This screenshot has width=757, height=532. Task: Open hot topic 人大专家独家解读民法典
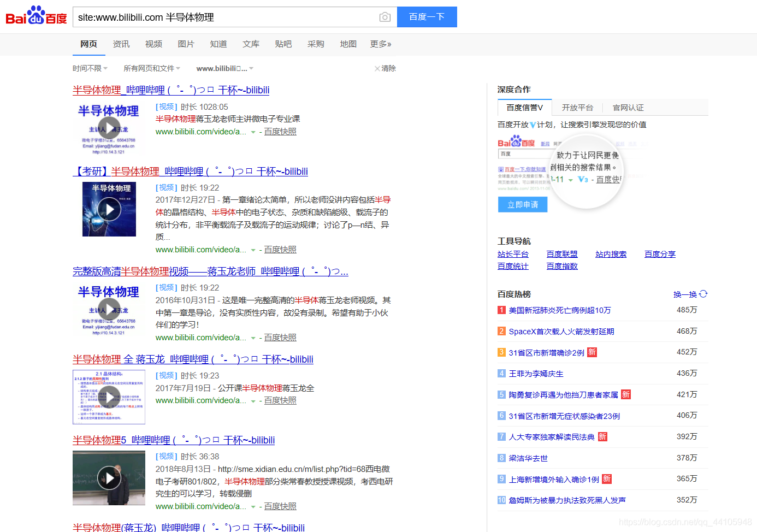[x=552, y=437]
